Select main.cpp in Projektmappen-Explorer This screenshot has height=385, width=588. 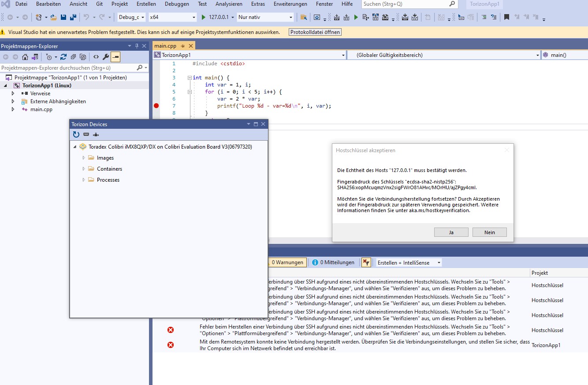coord(41,109)
